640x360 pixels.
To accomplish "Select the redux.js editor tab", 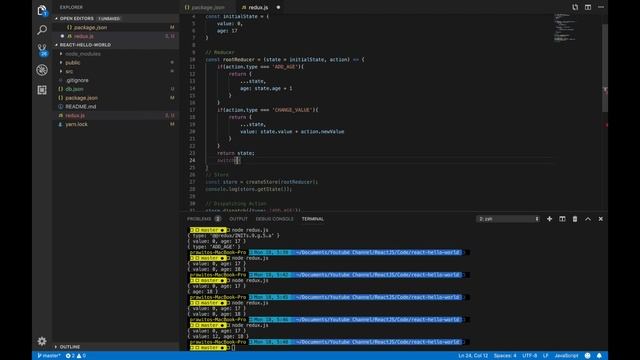I will click(x=258, y=7).
